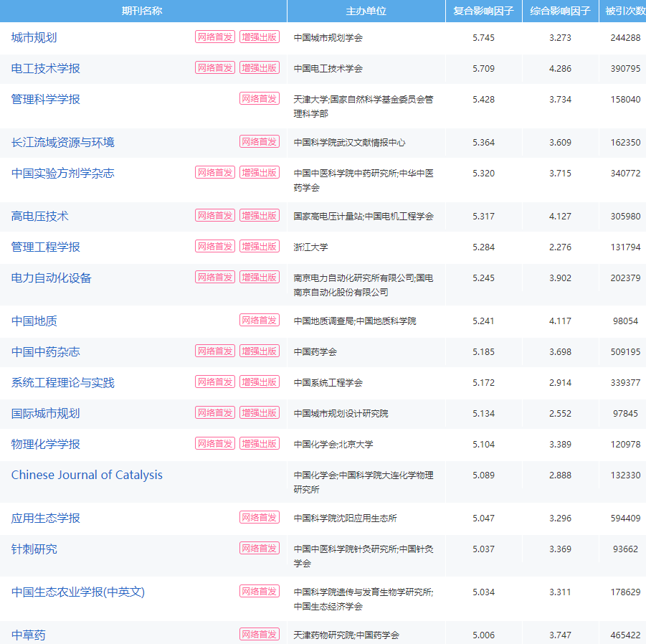
Task: Click 网络首发 tag on 高电压技术 row
Action: 215,216
